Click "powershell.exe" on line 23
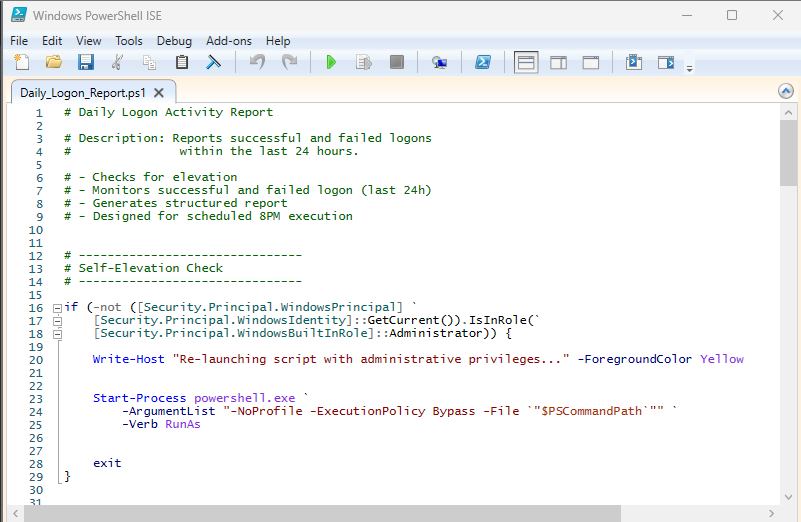This screenshot has width=801, height=522. point(245,398)
